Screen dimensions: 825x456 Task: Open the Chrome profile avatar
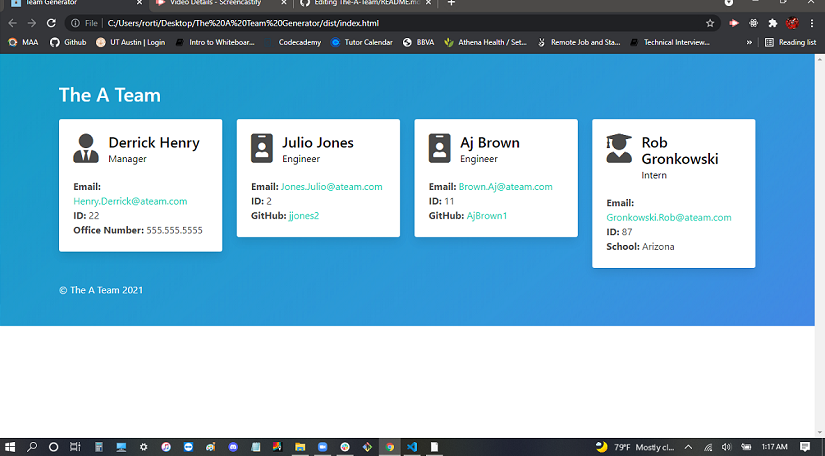792,23
